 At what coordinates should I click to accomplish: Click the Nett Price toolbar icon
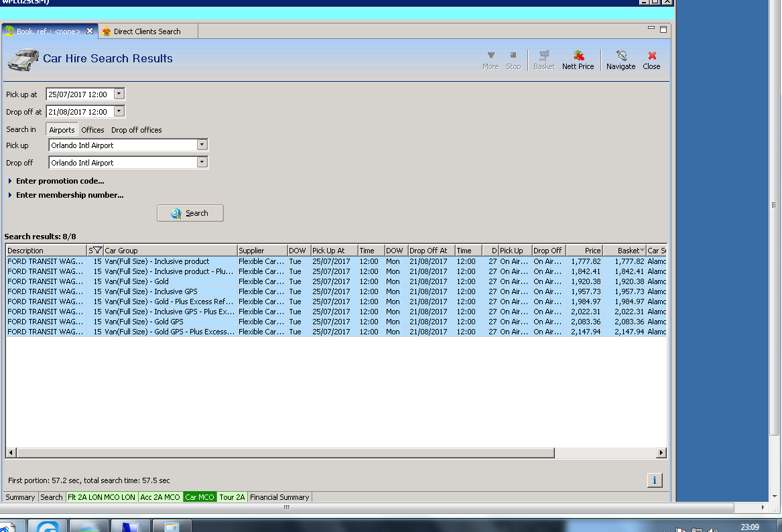(x=578, y=56)
